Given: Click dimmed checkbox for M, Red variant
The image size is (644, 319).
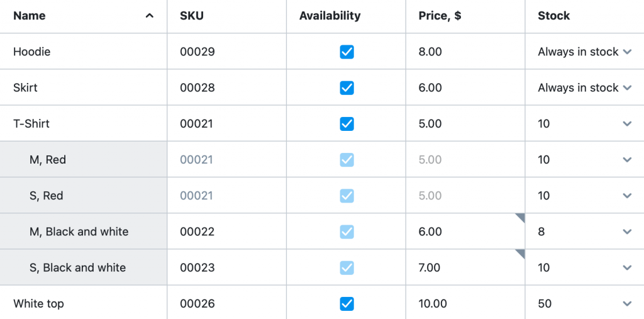Looking at the screenshot, I should pyautogui.click(x=347, y=160).
